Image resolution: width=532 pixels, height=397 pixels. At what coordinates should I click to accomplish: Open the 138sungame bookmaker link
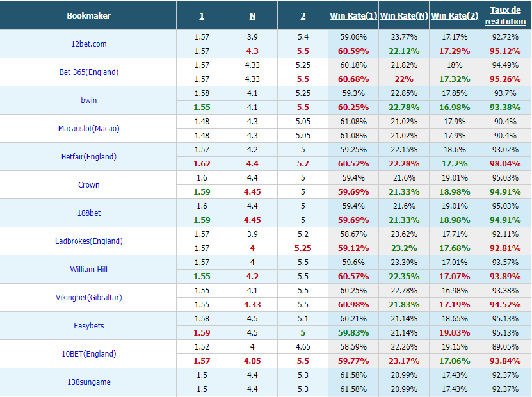click(x=88, y=382)
